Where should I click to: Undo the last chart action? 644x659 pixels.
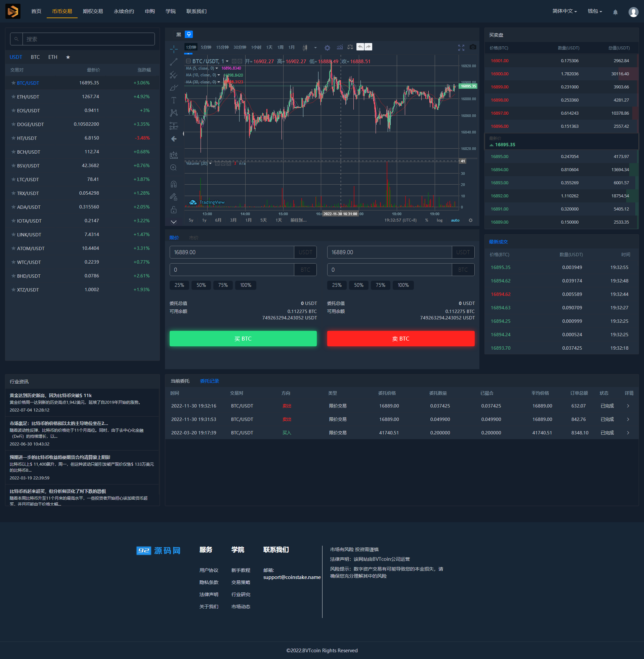tap(360, 47)
